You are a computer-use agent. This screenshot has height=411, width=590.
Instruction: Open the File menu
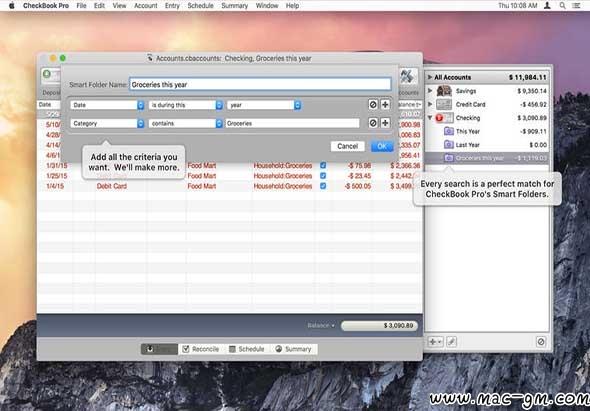(81, 6)
